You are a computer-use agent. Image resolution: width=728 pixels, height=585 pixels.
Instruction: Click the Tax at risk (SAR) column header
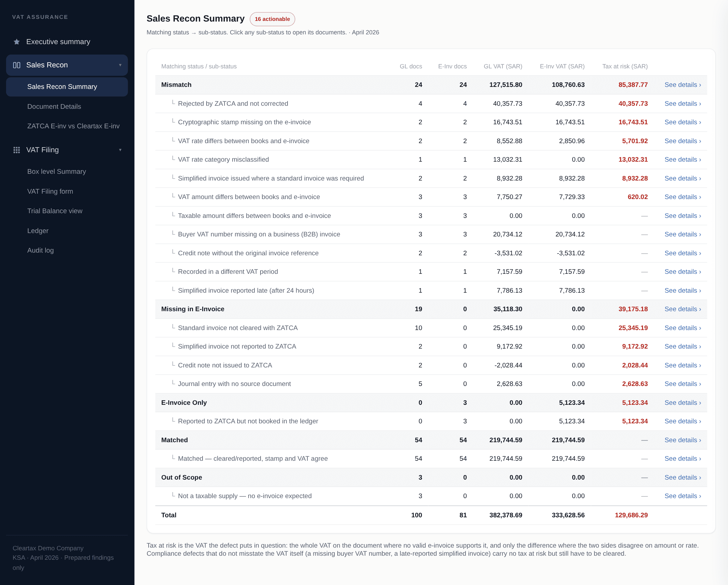click(625, 66)
